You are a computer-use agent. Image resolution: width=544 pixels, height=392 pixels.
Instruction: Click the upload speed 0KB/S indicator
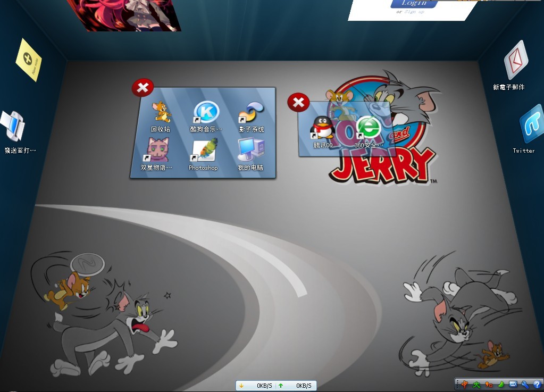pos(304,386)
